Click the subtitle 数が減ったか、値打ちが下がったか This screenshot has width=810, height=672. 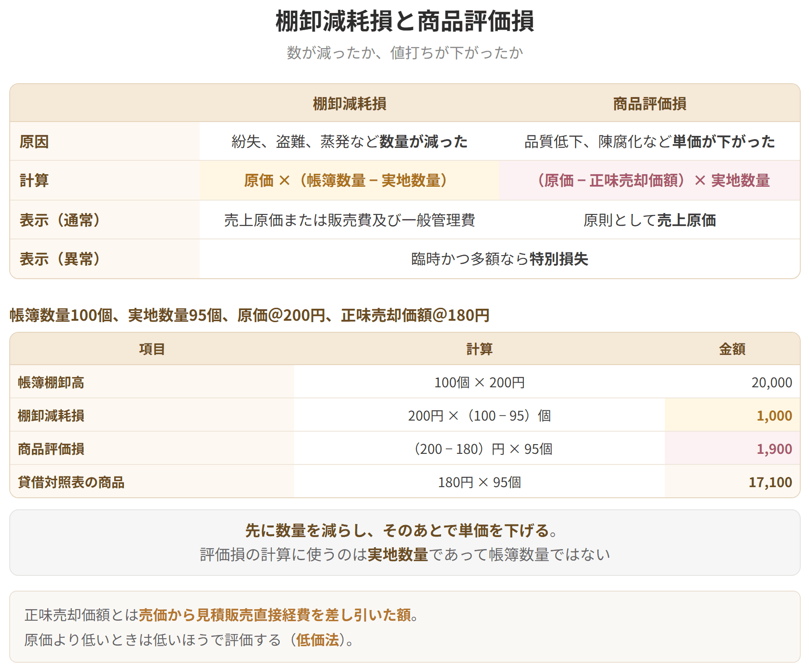pos(405,53)
